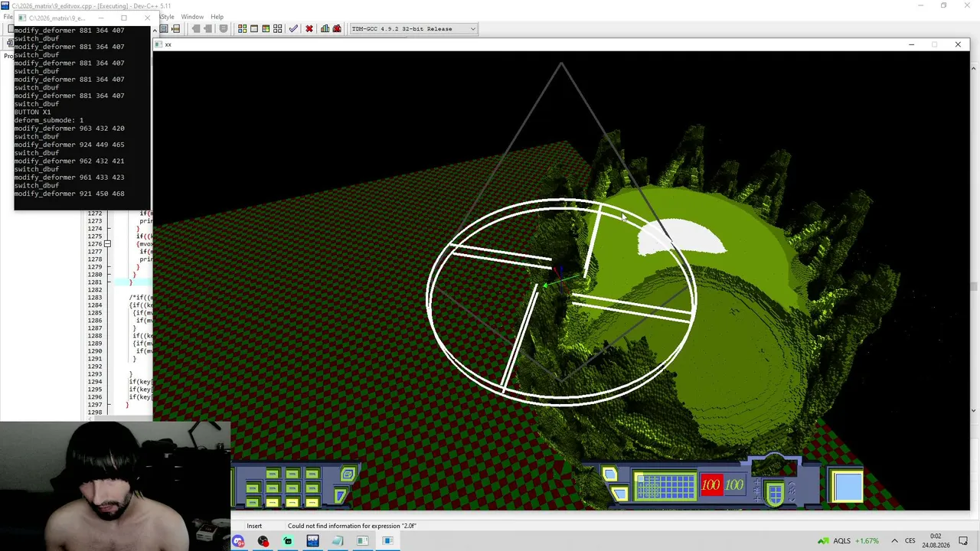Viewport: 980px width, 551px height.
Task: Click the 'deform_submode: 1' console line
Action: 49,120
